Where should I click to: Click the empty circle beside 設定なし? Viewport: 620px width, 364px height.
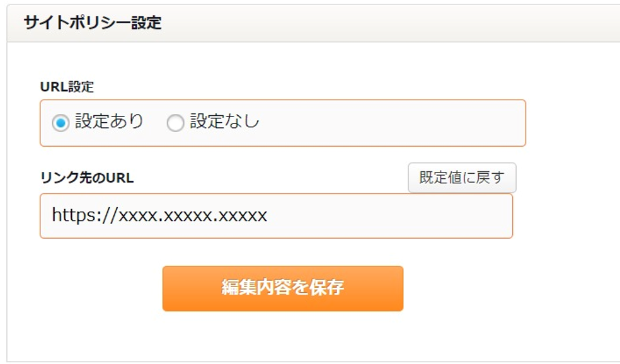175,123
